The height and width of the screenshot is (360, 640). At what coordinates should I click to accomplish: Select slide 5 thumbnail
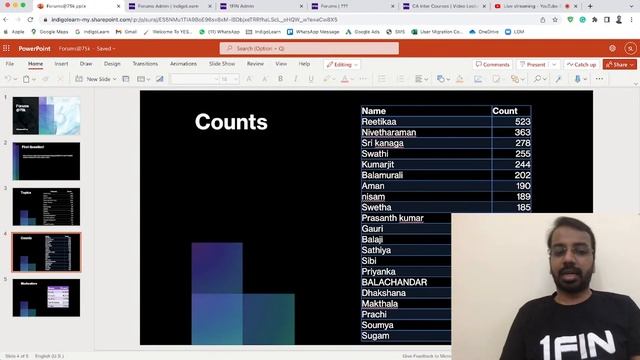click(46, 298)
